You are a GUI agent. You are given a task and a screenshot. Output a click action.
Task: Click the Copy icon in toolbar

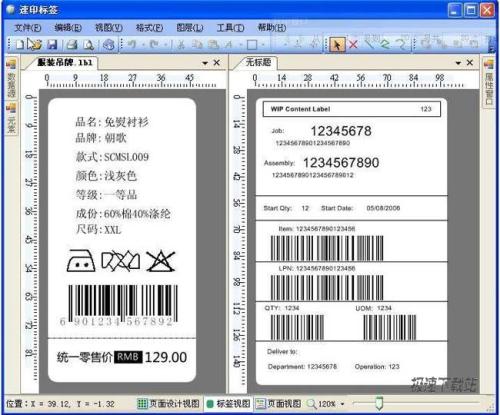[x=198, y=44]
